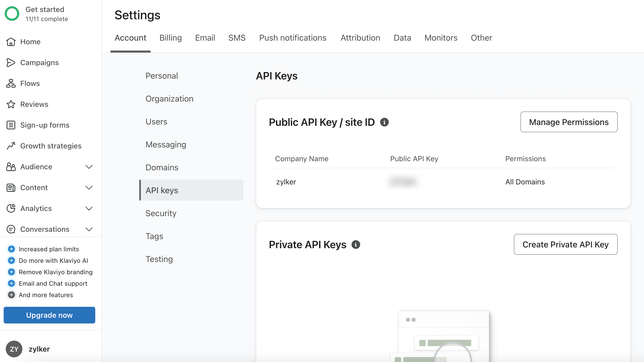Click Create Private API Key button
Viewport: 644px width, 362px height.
(x=565, y=244)
